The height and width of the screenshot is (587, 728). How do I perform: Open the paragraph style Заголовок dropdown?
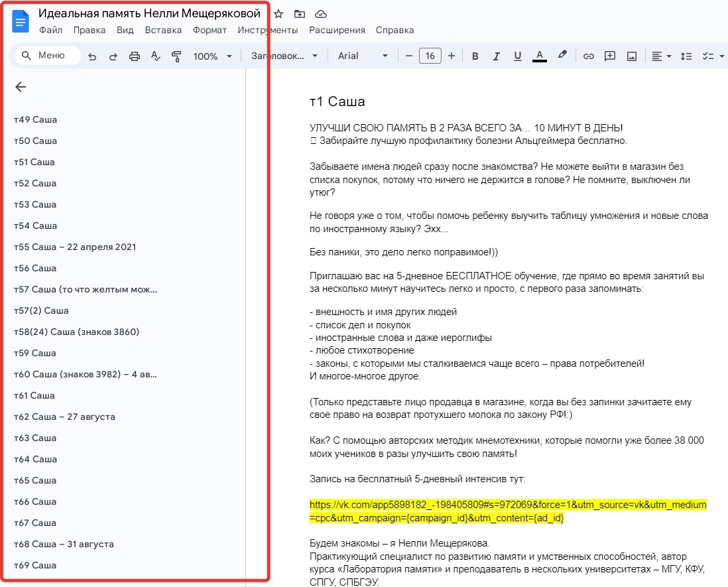[284, 56]
